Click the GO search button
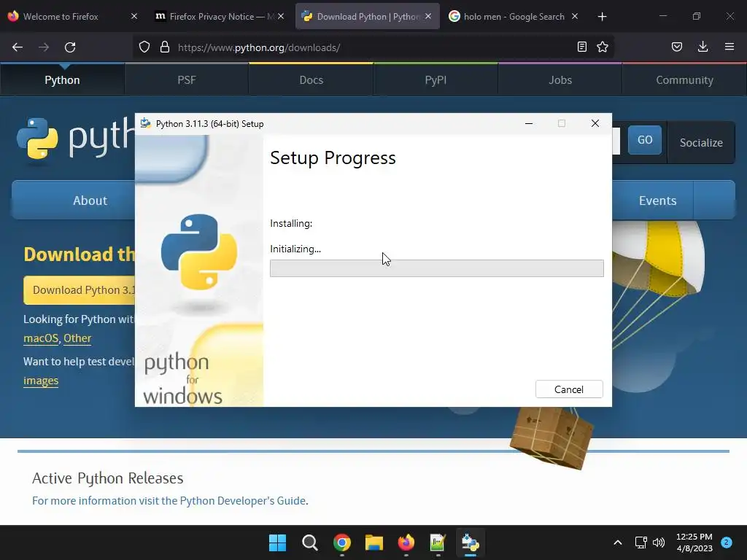The height and width of the screenshot is (560, 747). pyautogui.click(x=645, y=140)
